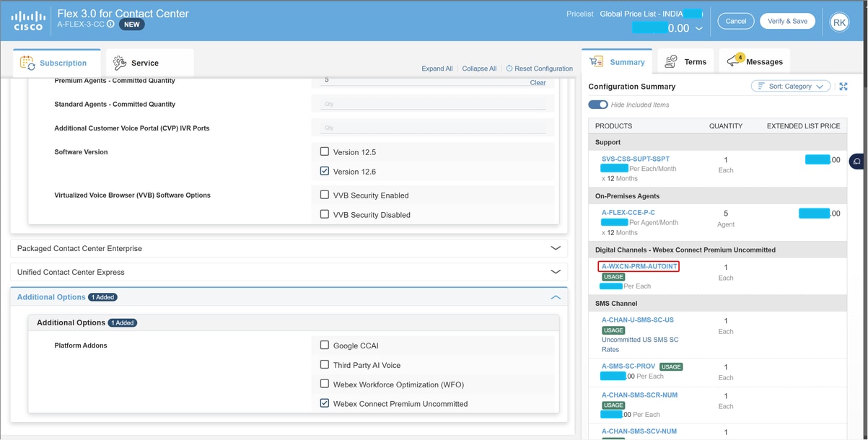Expand Unified Contact Center Express section
Viewport: 868px width, 440px height.
[289, 272]
